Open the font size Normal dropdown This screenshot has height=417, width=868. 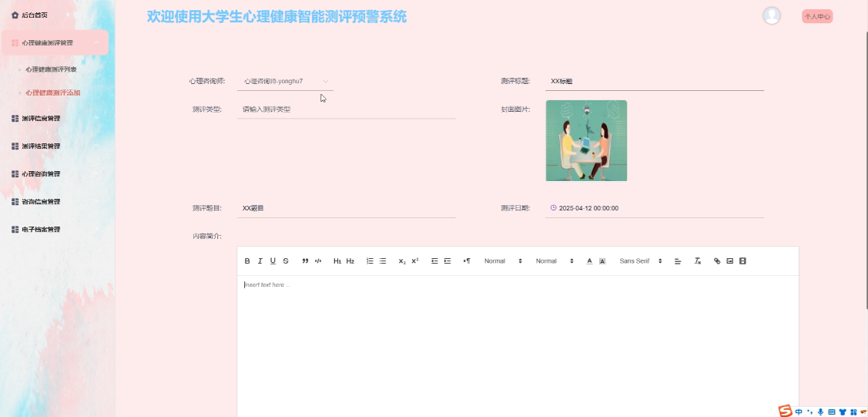pyautogui.click(x=503, y=261)
